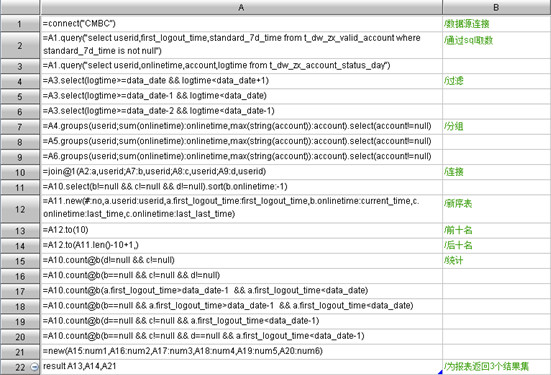This screenshot has height=375, width=551.
Task: Click the comment /前十名
Action: (x=458, y=230)
